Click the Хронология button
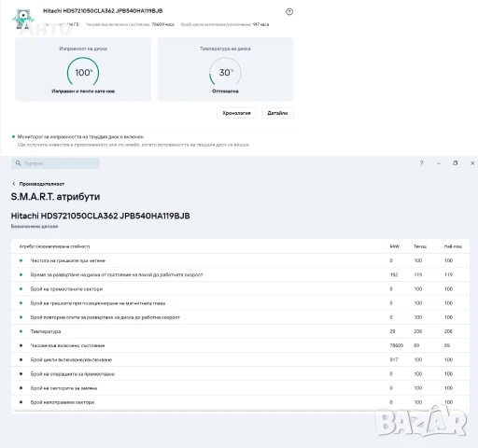This screenshot has width=478, height=448. 236,113
